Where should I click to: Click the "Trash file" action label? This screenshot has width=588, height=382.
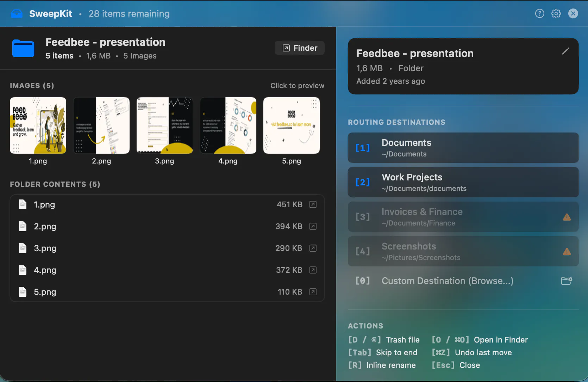[403, 340]
